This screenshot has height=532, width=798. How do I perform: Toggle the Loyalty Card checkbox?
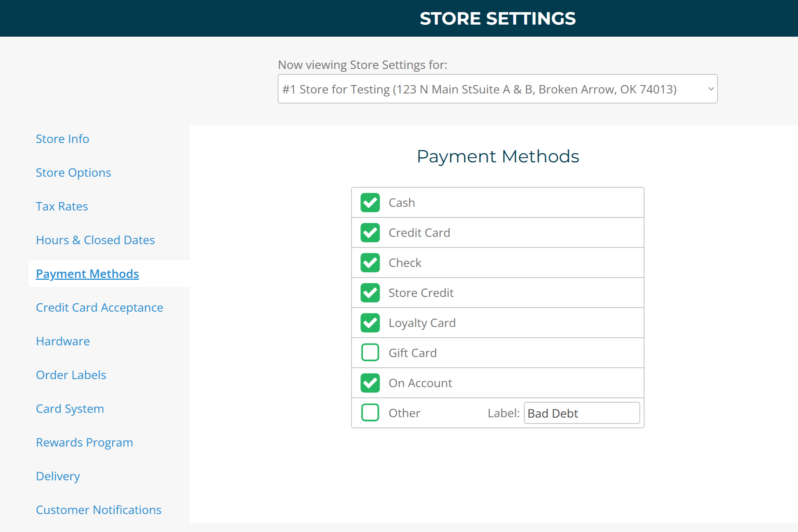[370, 323]
